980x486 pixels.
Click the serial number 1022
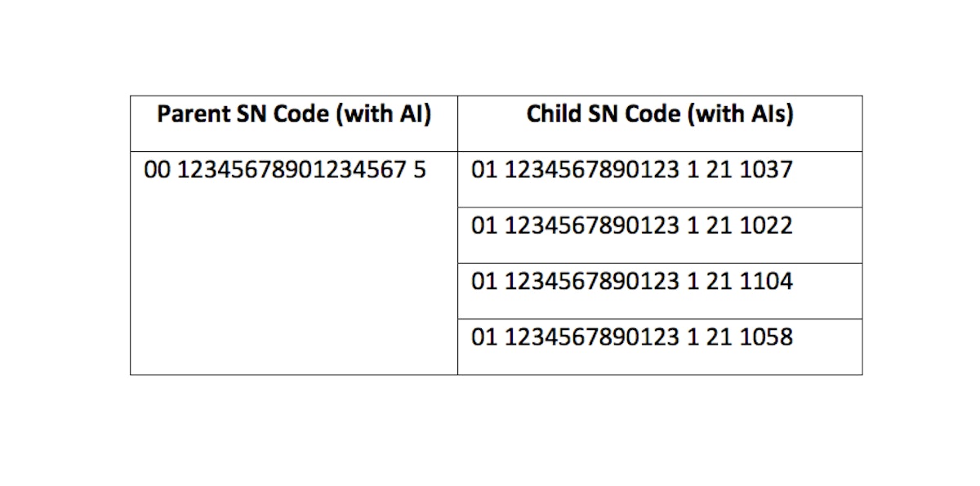click(x=766, y=226)
